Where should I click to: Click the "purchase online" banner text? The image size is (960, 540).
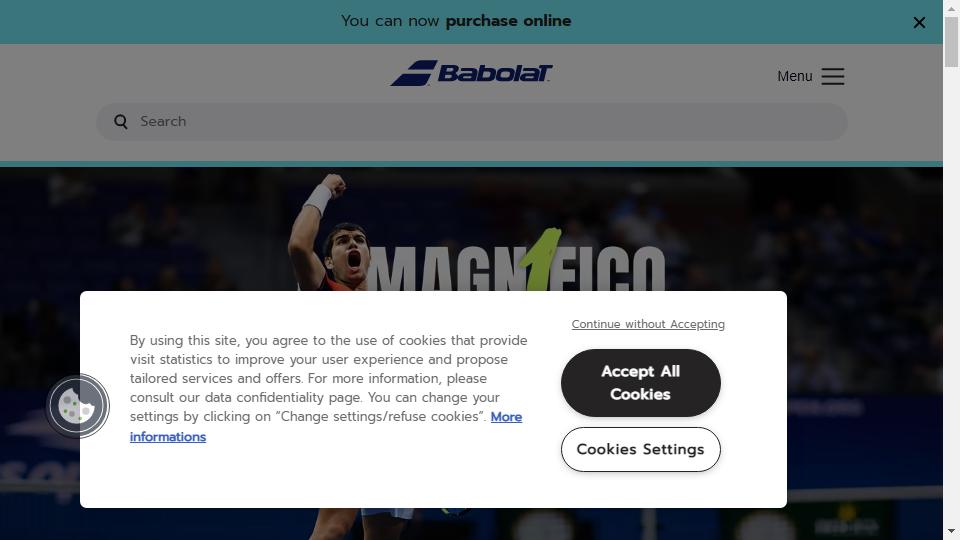click(508, 21)
